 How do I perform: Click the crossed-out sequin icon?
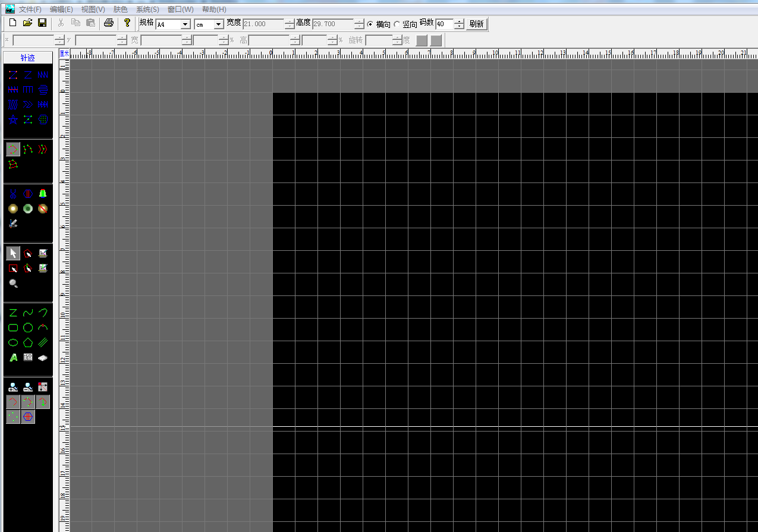[43, 209]
